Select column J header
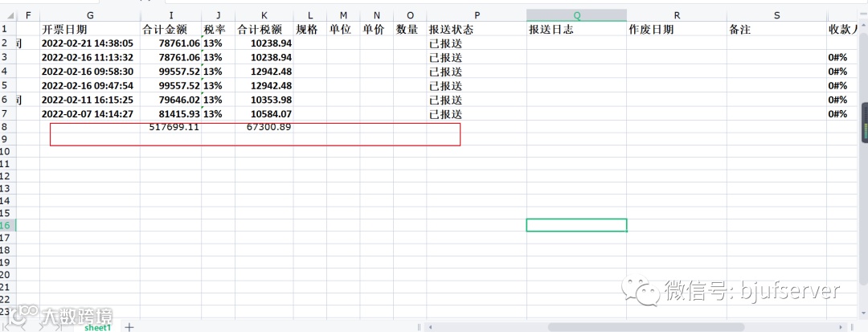 point(218,15)
